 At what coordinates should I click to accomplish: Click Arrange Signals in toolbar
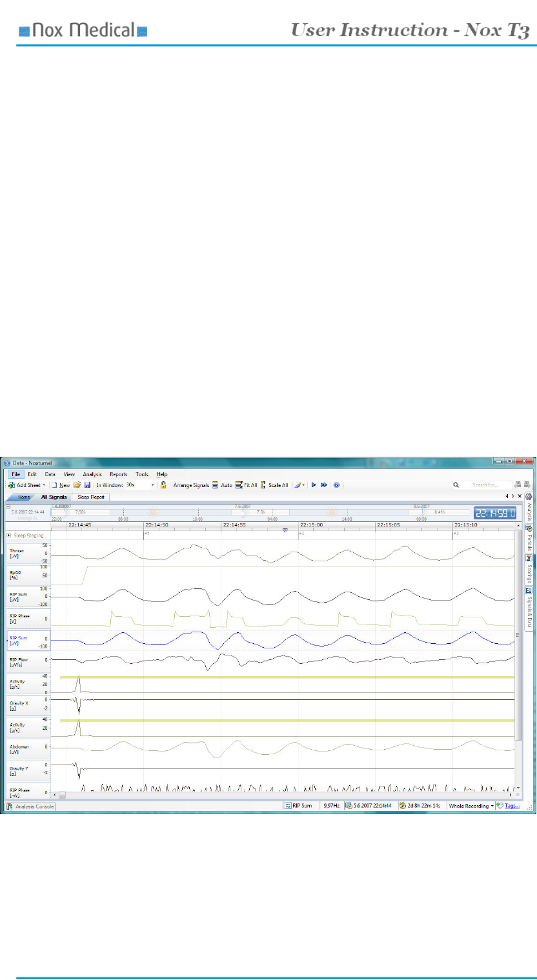pyautogui.click(x=190, y=485)
